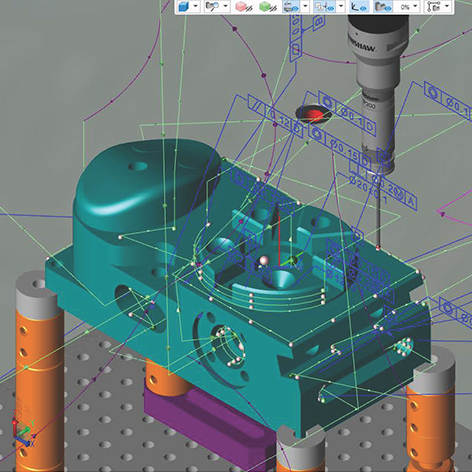
Task: Select the "0.12 D" parallelism callout
Action: [276, 116]
